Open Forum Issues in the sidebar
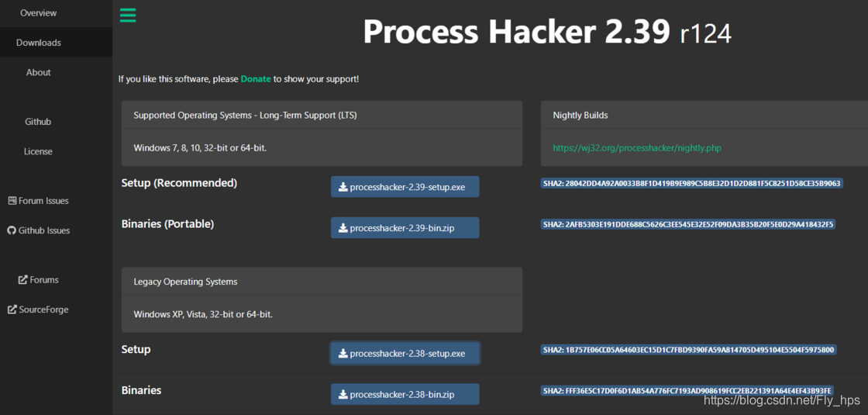Screen dimensions: 868x415 38,201
